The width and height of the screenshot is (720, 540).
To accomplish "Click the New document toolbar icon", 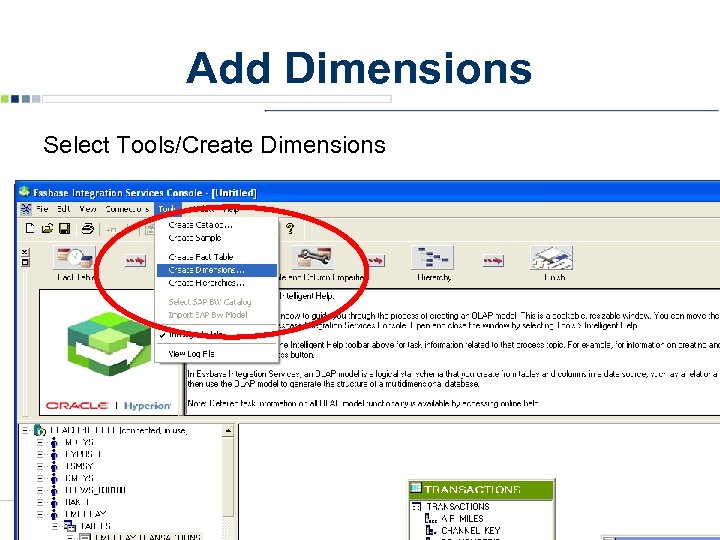I will tap(30, 228).
